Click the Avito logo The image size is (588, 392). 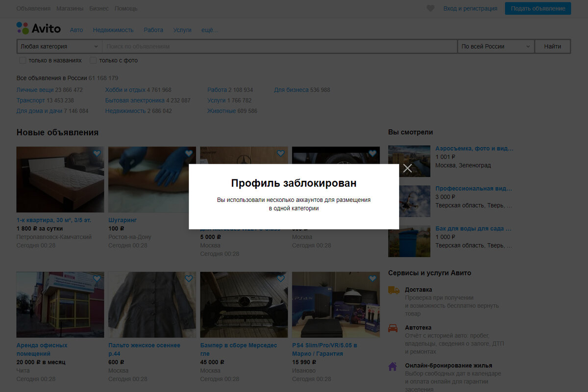click(x=39, y=28)
